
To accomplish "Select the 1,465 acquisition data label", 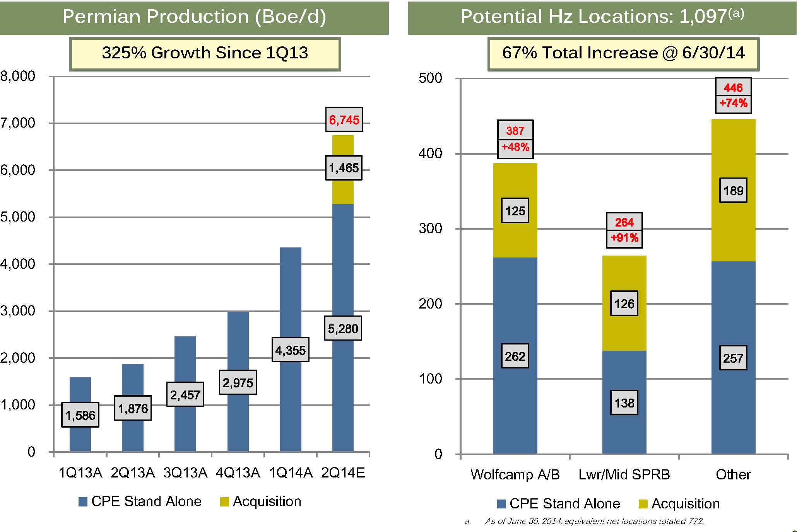I will (x=344, y=168).
